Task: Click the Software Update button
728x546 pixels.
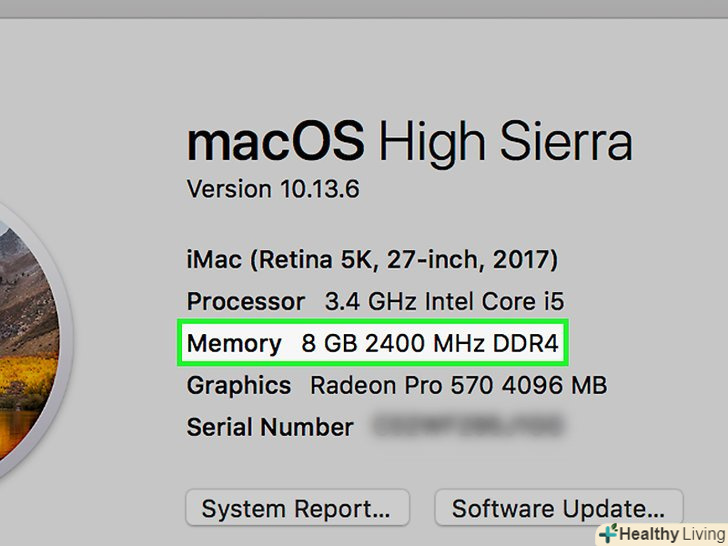Action: [558, 508]
